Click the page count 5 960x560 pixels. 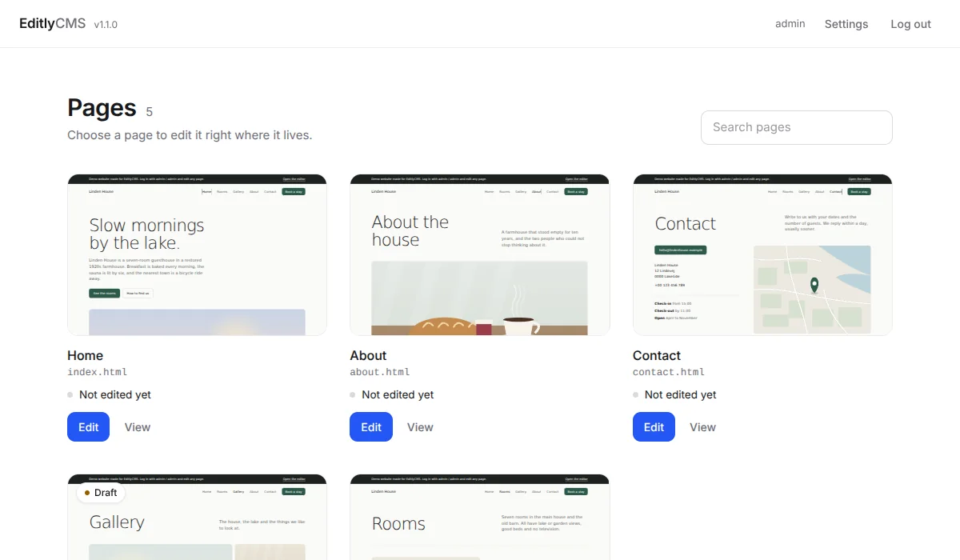point(150,112)
